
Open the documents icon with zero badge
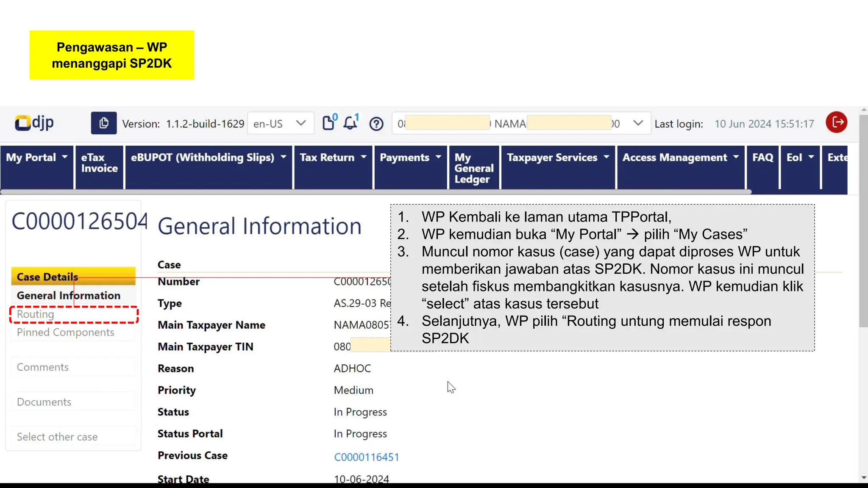(x=328, y=123)
